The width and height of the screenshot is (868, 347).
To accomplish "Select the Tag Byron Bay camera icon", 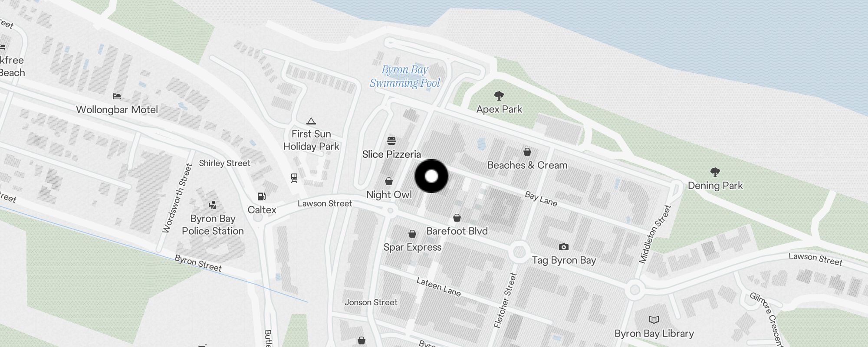I will (563, 247).
